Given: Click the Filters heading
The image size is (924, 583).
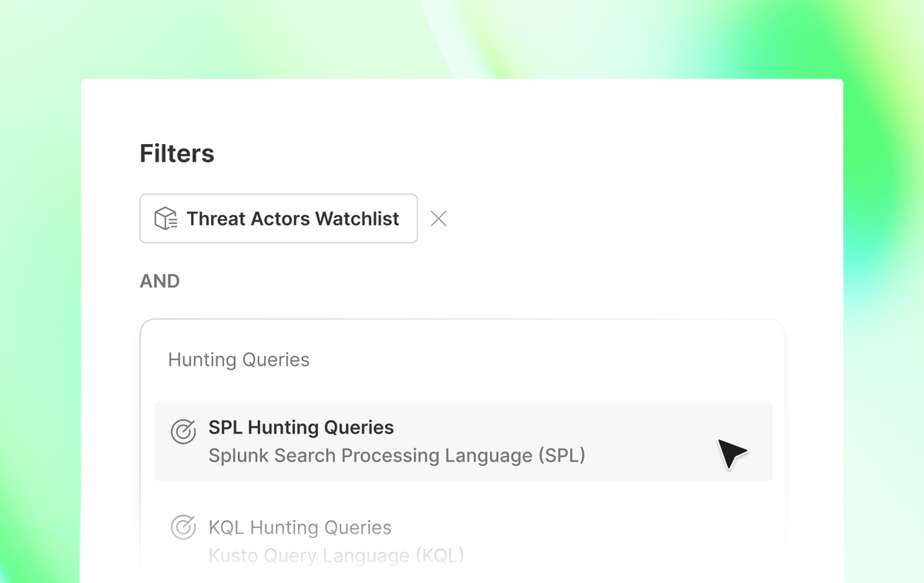Looking at the screenshot, I should [x=177, y=153].
